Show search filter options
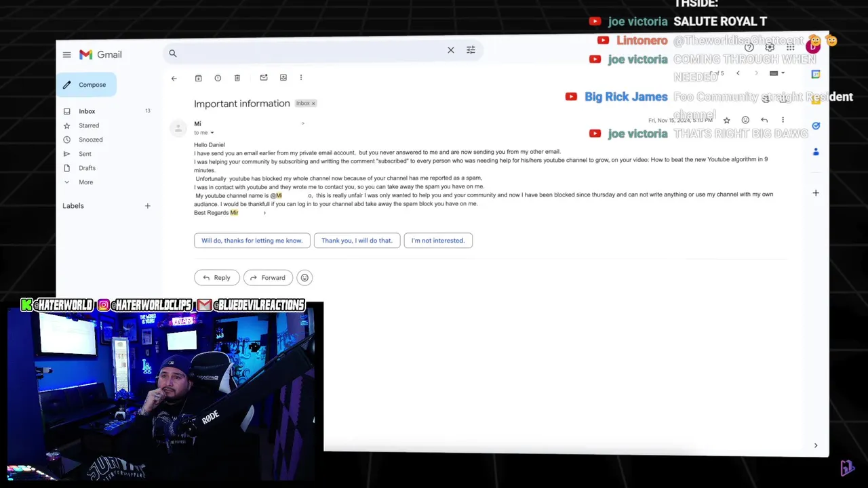The image size is (868, 488). pos(471,50)
